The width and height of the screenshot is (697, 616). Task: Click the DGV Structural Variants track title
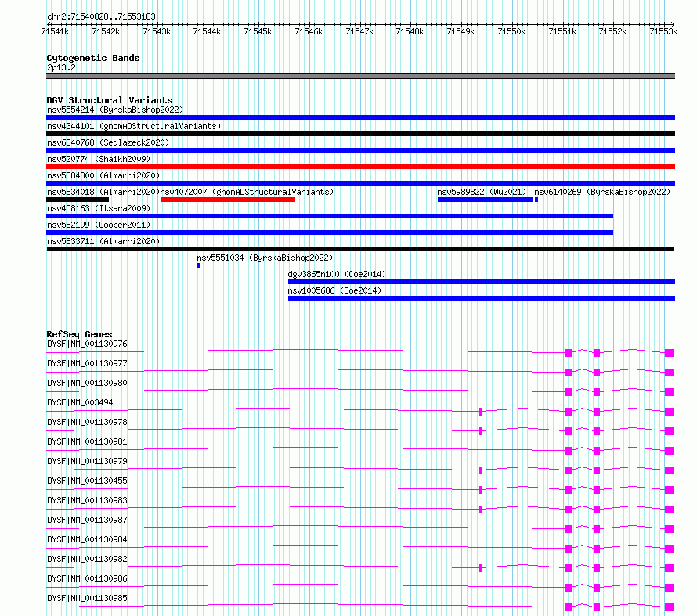pyautogui.click(x=110, y=100)
